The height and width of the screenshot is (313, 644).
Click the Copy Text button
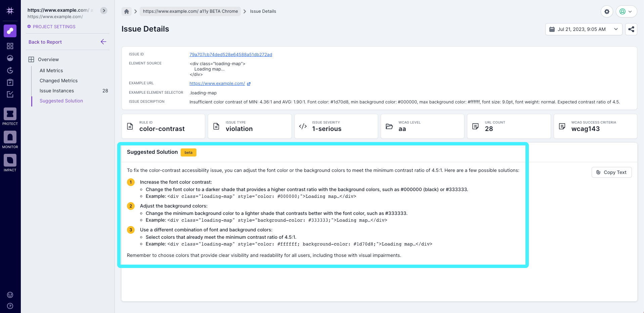(611, 172)
